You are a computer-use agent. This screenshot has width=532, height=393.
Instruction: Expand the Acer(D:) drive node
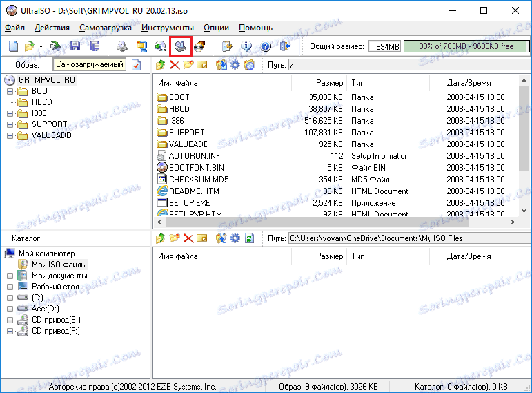tap(10, 309)
